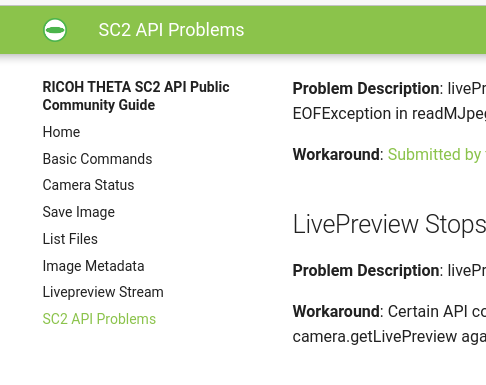Click the camera.getLivePreview text line
The image size is (486, 385).
[x=389, y=337]
